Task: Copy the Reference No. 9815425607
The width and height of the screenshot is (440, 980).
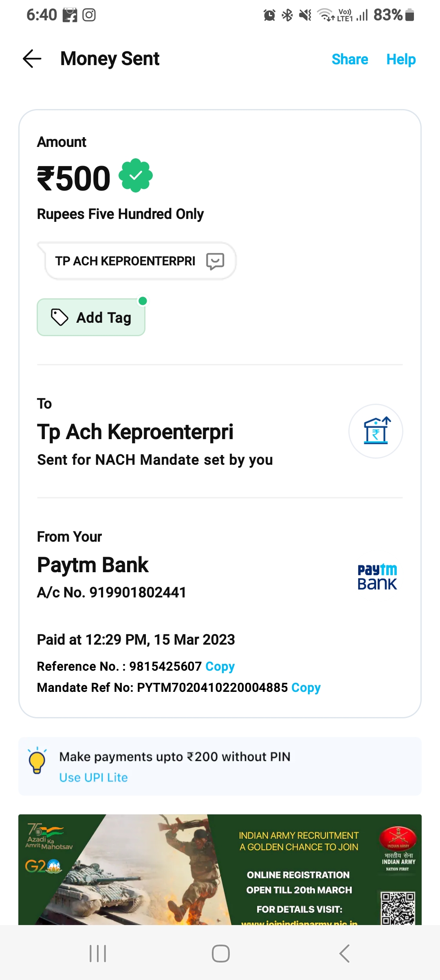Action: [220, 666]
